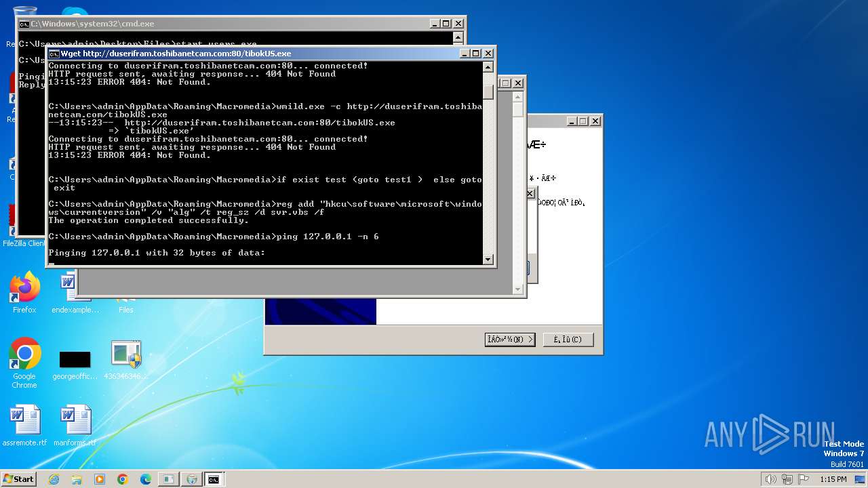Open the volume control in system tray

click(770, 479)
